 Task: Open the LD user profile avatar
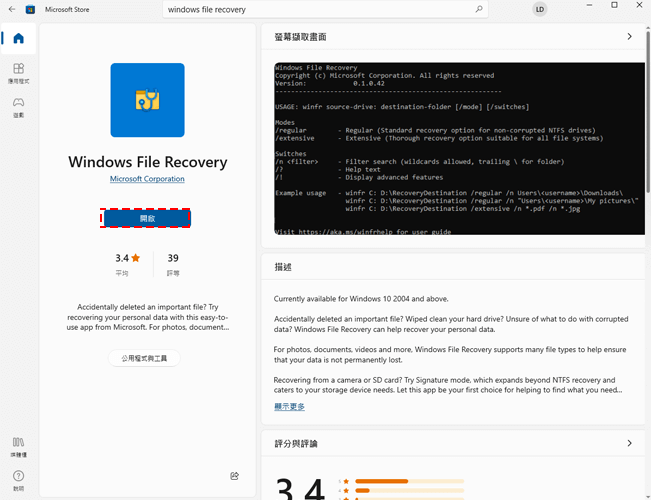[539, 9]
